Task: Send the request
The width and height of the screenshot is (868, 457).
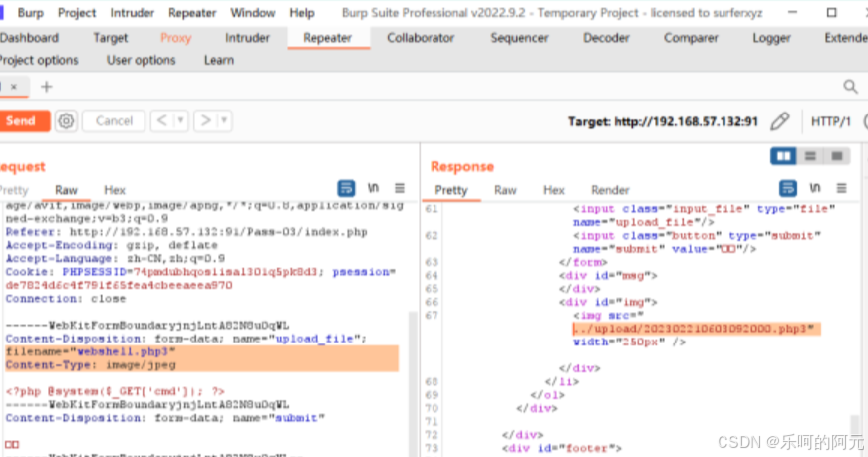Action: click(x=23, y=121)
